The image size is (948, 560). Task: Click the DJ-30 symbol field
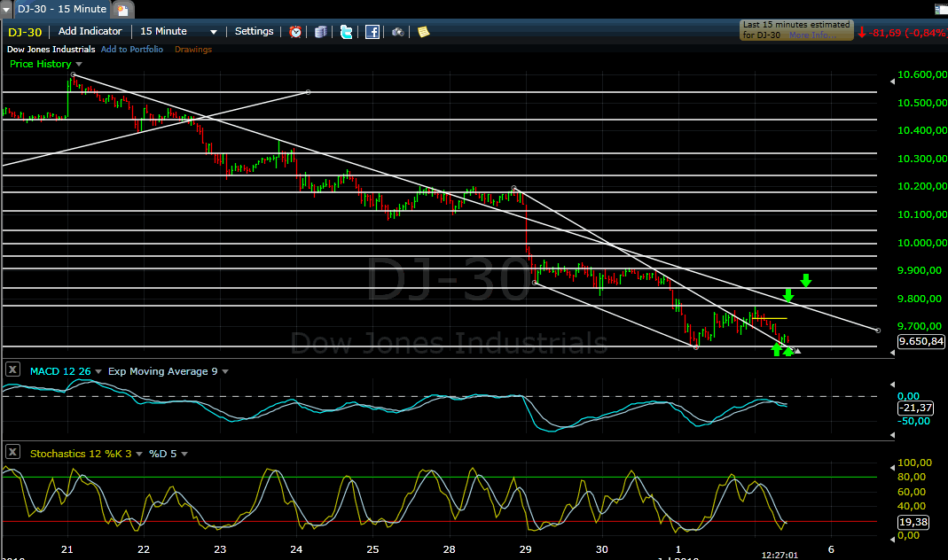point(25,32)
